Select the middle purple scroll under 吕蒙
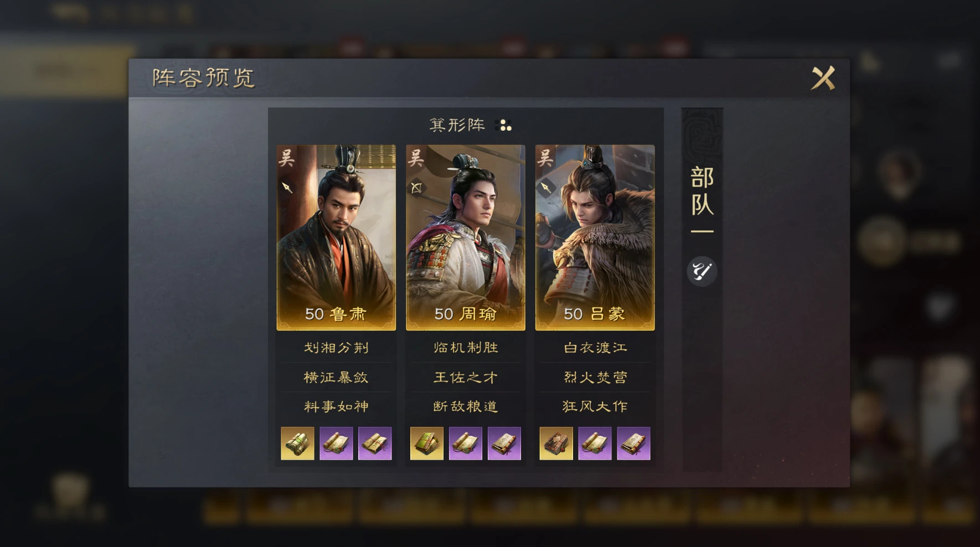 (x=595, y=443)
